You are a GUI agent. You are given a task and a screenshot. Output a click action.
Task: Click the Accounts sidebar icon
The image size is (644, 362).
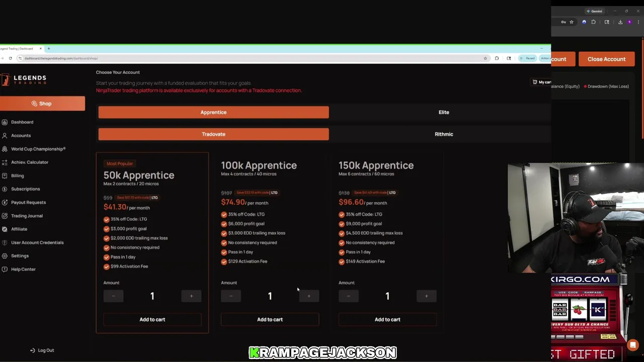click(5, 135)
